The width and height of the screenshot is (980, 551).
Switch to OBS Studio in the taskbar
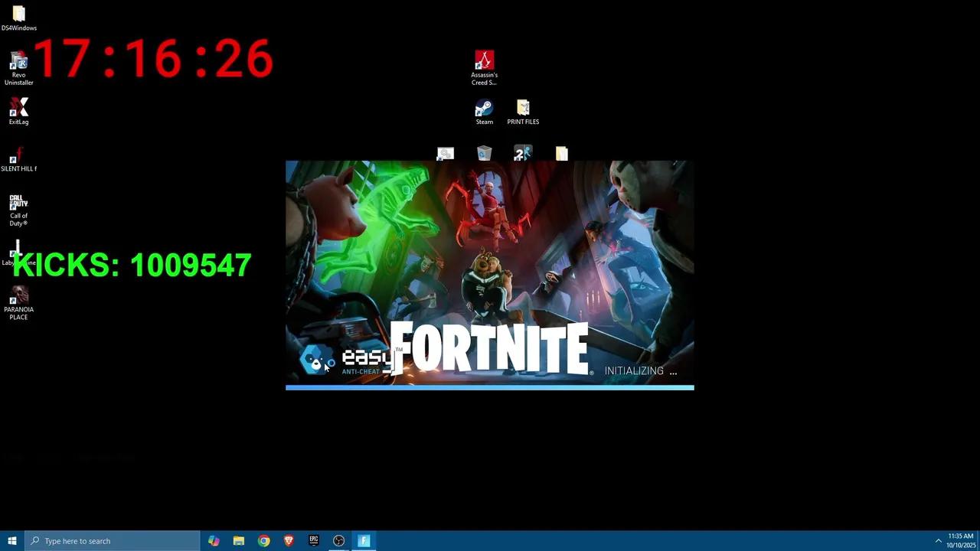pyautogui.click(x=338, y=541)
